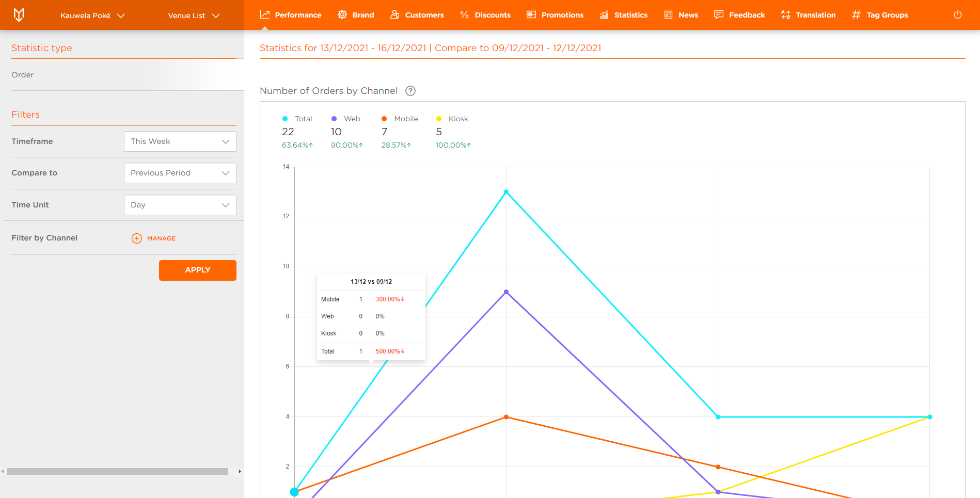Viewport: 980px width, 498px height.
Task: Open help icon next to chart title
Action: pyautogui.click(x=410, y=91)
